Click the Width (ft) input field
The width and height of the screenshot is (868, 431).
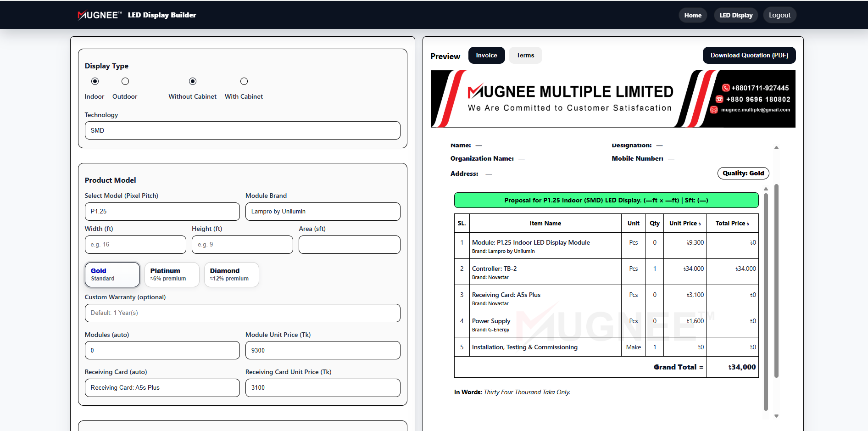(135, 245)
